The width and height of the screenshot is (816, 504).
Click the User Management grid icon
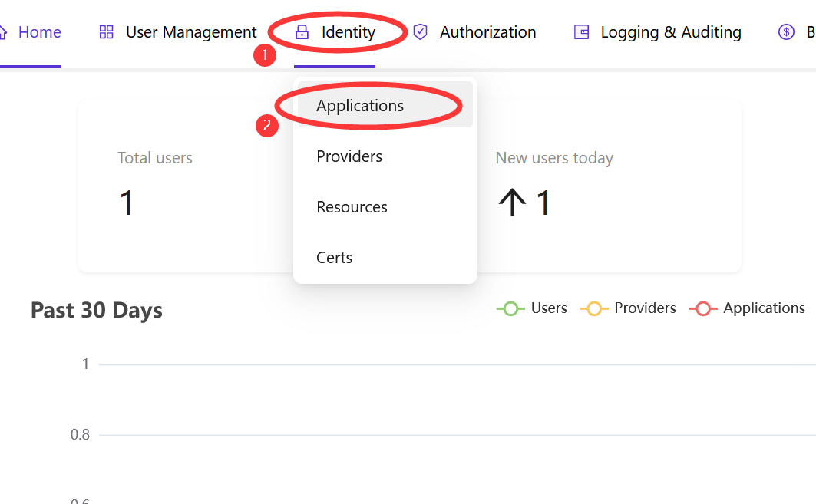(105, 31)
